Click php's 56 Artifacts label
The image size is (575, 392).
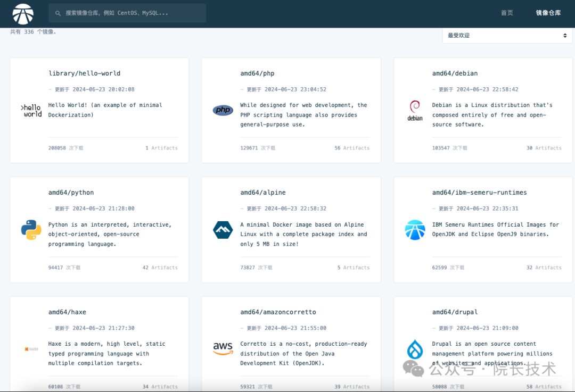352,148
